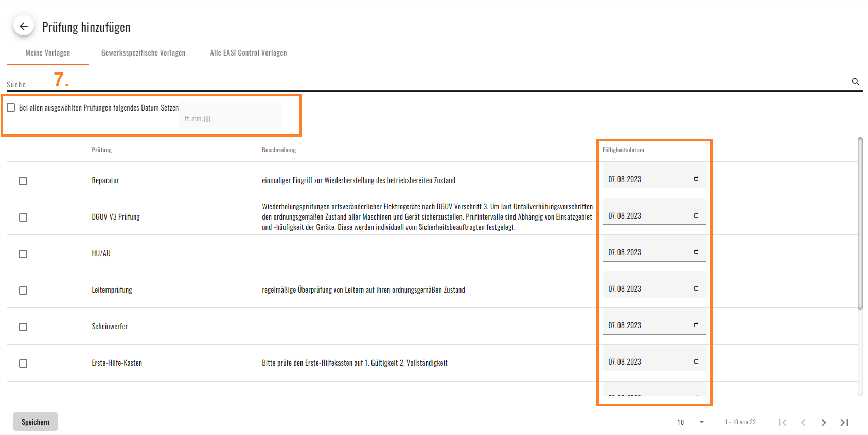Enable 'Bei allen ausgewählten Prüfungen' date checkbox
The image size is (868, 435).
click(x=11, y=107)
